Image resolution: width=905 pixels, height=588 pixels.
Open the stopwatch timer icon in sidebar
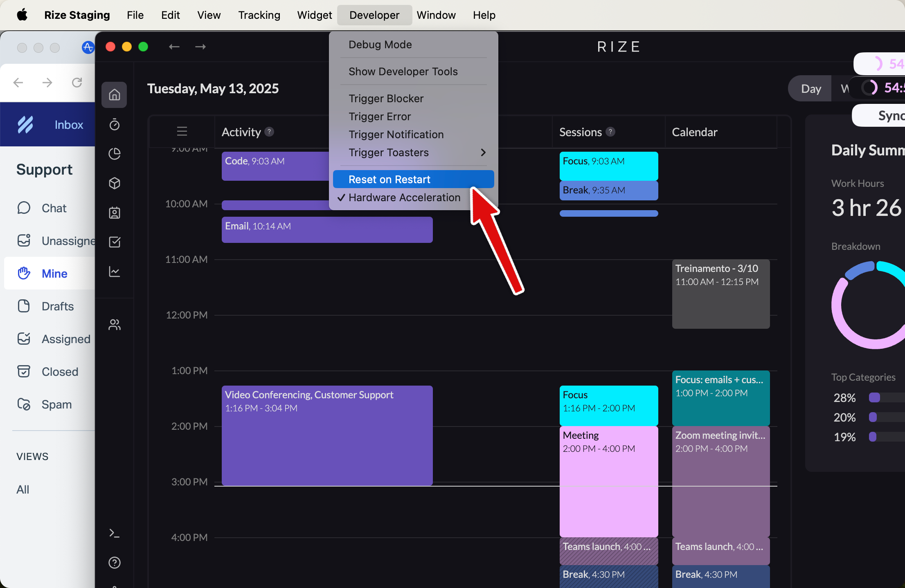click(x=114, y=124)
